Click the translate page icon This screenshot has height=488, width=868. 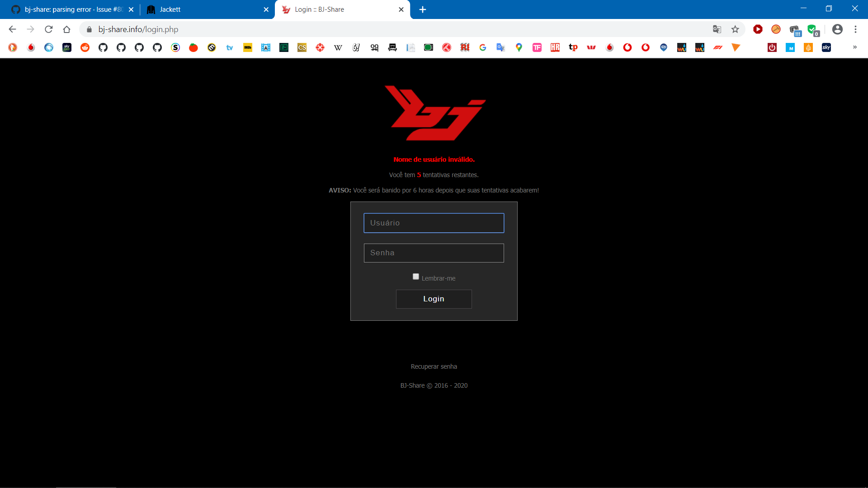pyautogui.click(x=717, y=29)
